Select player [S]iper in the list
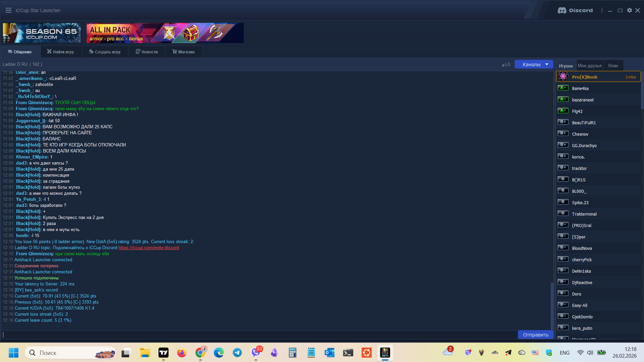Screen dimensions: 644x362 598,237
